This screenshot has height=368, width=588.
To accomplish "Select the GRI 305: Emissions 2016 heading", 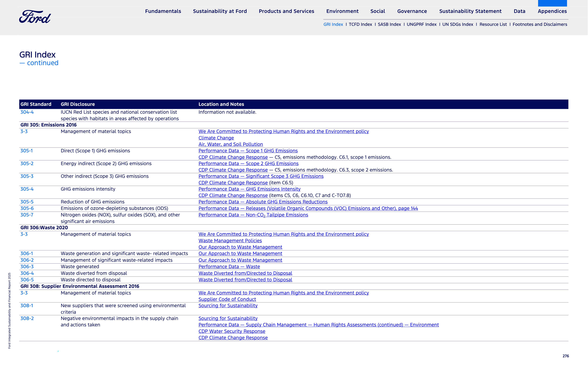I will coord(48,125).
